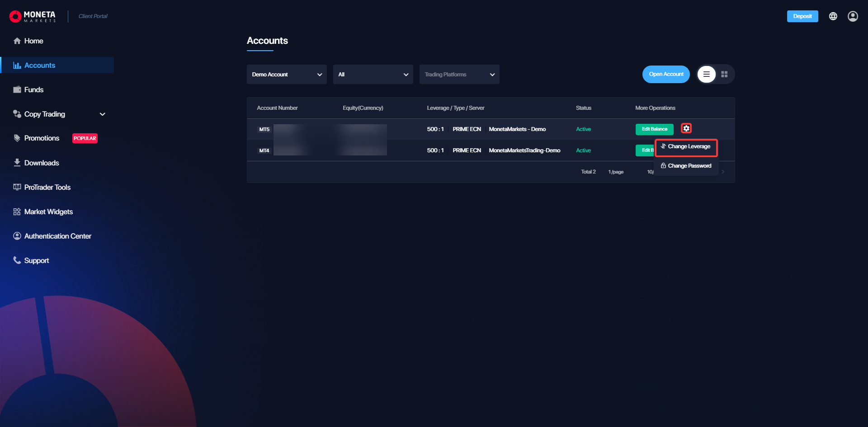Click the More Operations column header
This screenshot has height=427, width=868.
coord(655,108)
